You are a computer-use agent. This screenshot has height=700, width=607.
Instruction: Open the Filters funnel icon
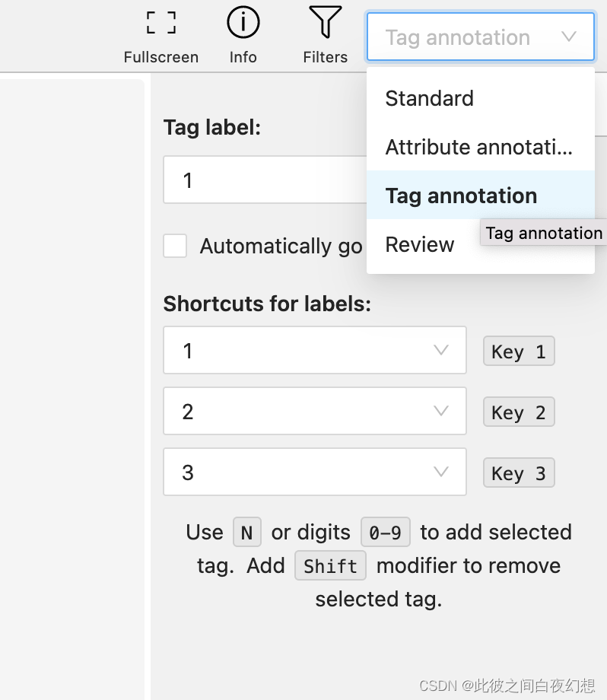325,22
